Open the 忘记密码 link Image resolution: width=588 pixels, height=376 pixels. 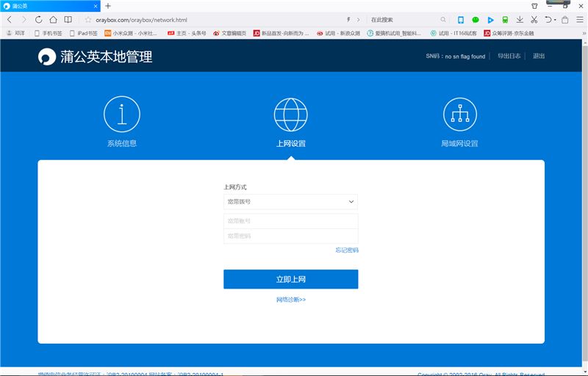pos(347,250)
